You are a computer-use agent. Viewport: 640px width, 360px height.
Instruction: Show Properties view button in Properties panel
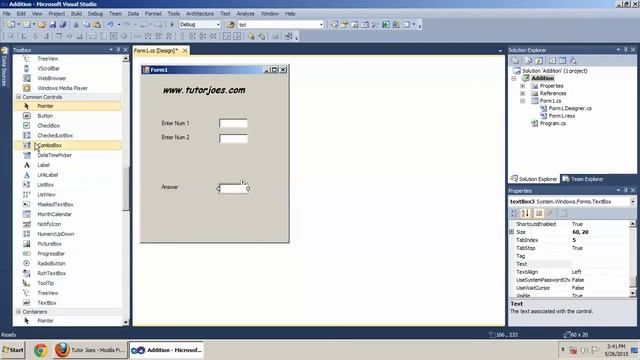[x=539, y=213]
